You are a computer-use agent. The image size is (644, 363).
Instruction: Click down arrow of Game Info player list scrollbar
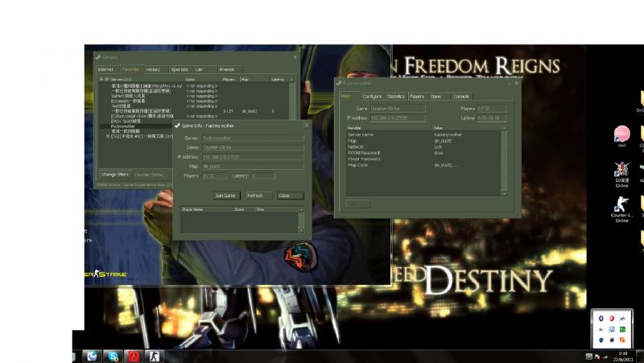(x=301, y=231)
